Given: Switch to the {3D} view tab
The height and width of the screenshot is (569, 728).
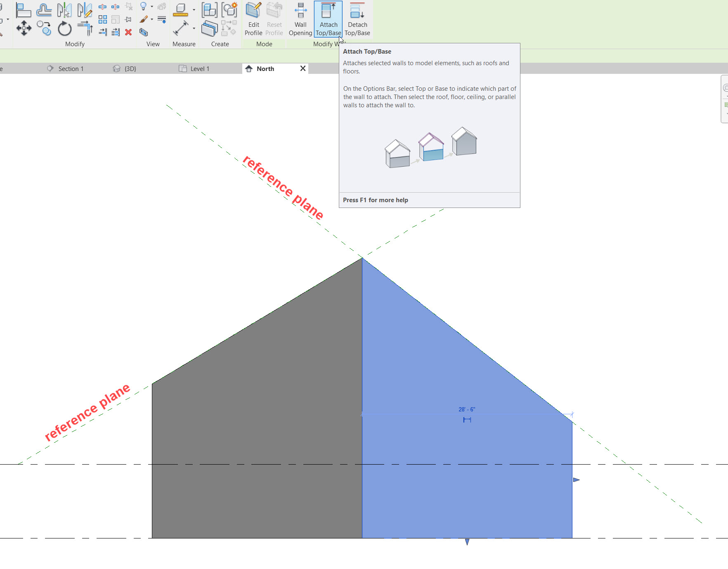Looking at the screenshot, I should coord(129,68).
